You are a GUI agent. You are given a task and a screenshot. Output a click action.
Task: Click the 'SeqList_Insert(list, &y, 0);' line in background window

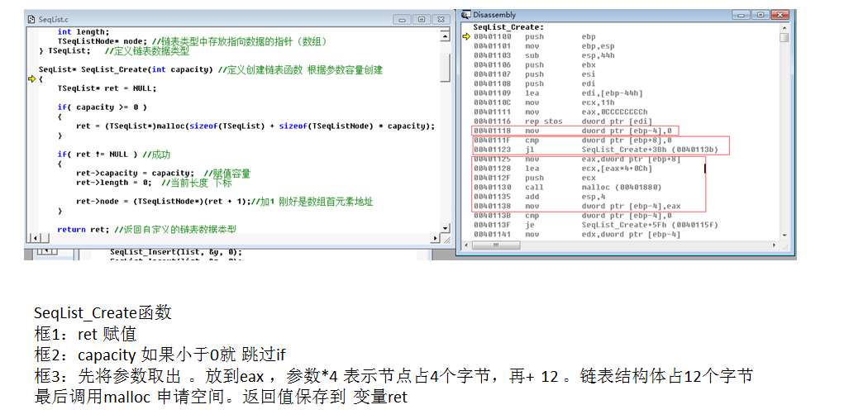coord(176,252)
